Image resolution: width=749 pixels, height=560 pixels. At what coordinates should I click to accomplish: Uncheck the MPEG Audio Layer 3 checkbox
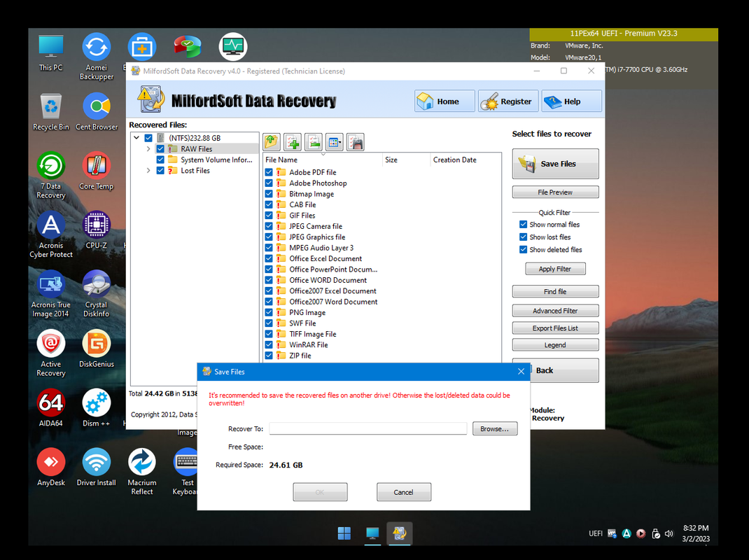click(269, 248)
